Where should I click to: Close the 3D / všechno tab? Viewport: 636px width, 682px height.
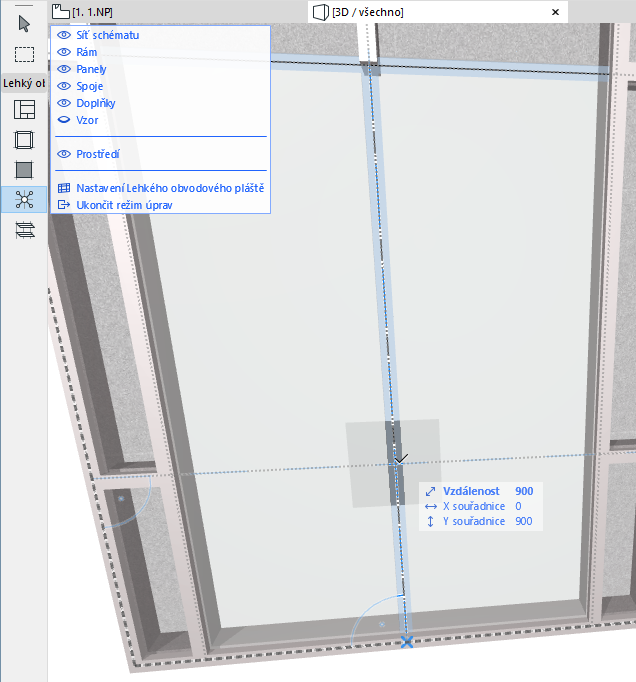(555, 12)
